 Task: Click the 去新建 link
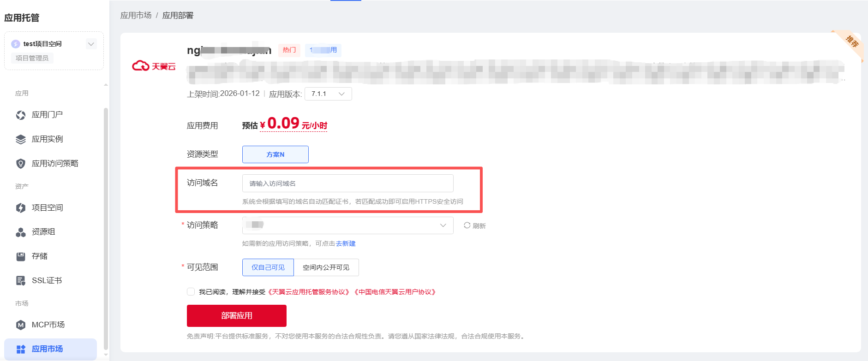click(x=346, y=243)
